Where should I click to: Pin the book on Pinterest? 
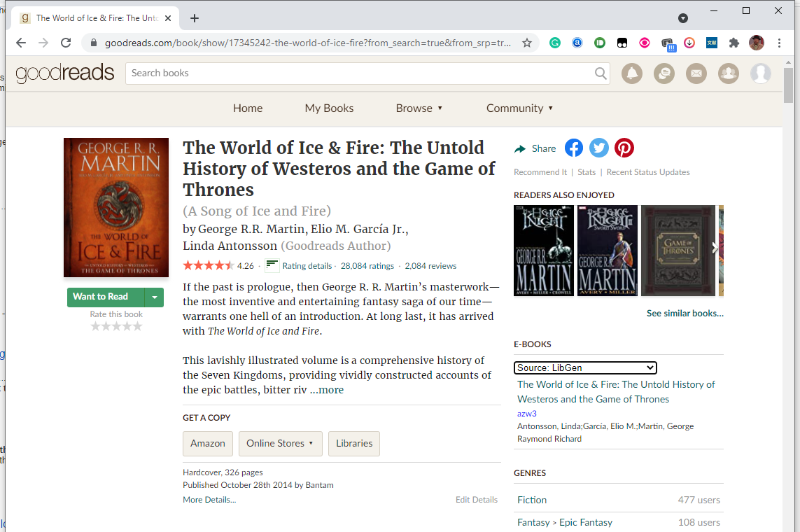[x=624, y=148]
